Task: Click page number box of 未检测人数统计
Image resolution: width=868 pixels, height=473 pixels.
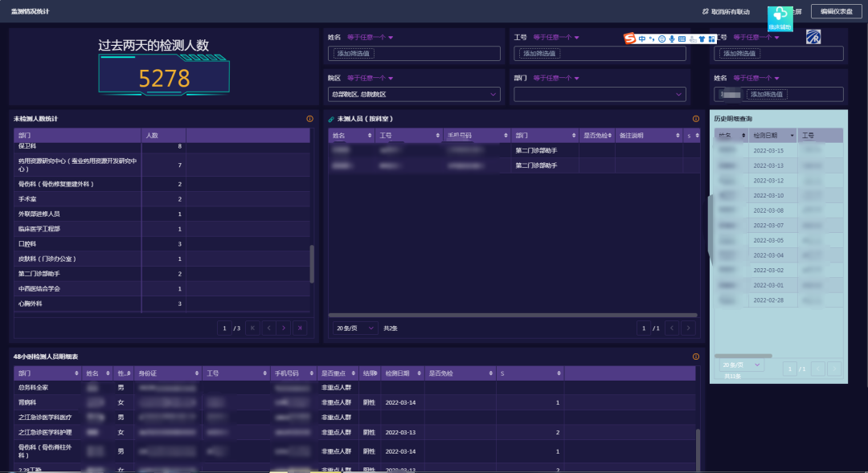Action: pos(225,328)
